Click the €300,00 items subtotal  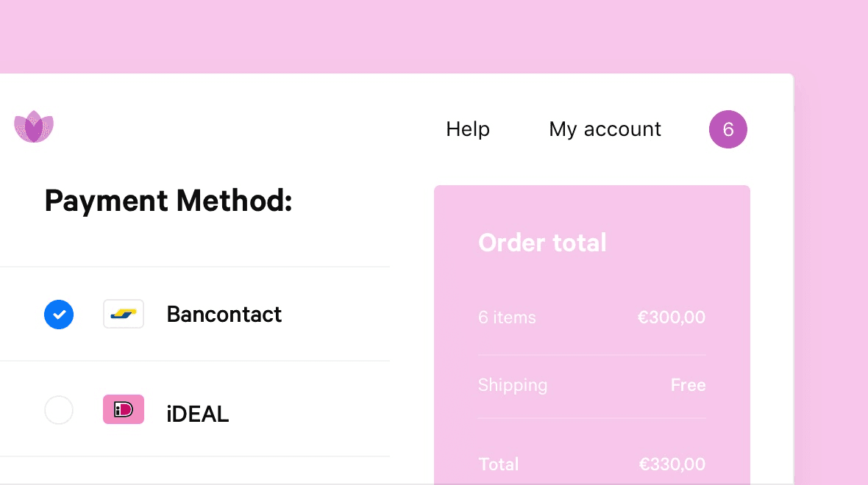click(672, 317)
